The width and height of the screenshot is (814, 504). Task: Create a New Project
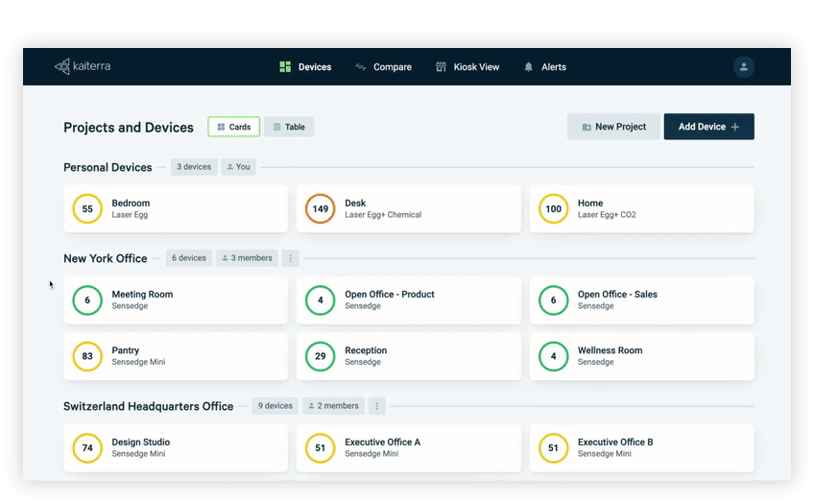click(x=613, y=127)
